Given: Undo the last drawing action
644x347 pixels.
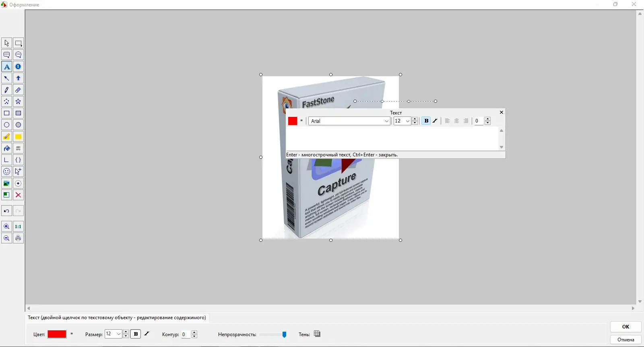Looking at the screenshot, I should (6, 211).
